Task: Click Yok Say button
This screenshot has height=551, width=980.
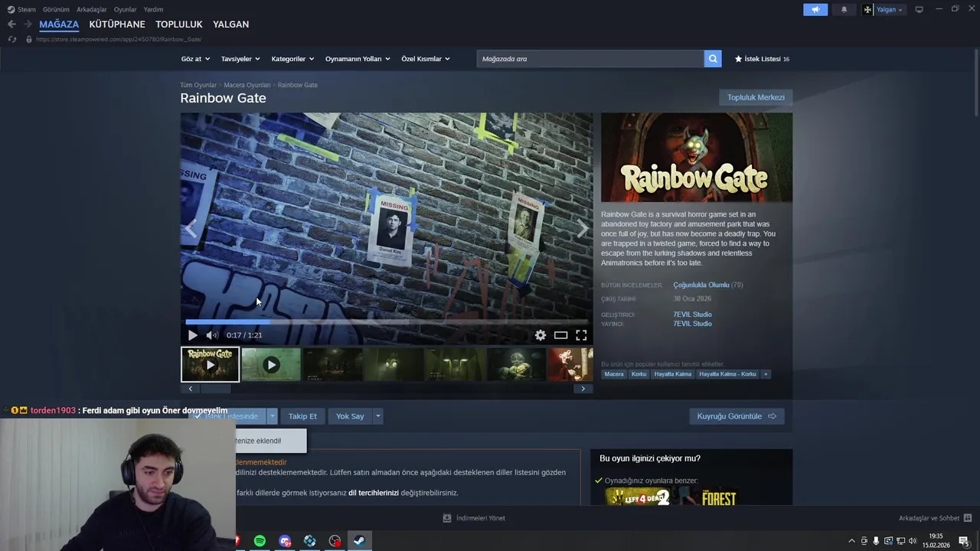Action: (x=350, y=416)
